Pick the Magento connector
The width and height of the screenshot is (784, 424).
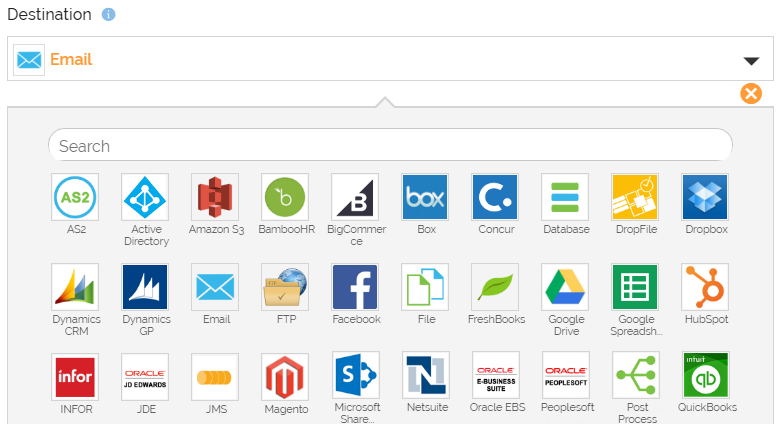tap(285, 376)
